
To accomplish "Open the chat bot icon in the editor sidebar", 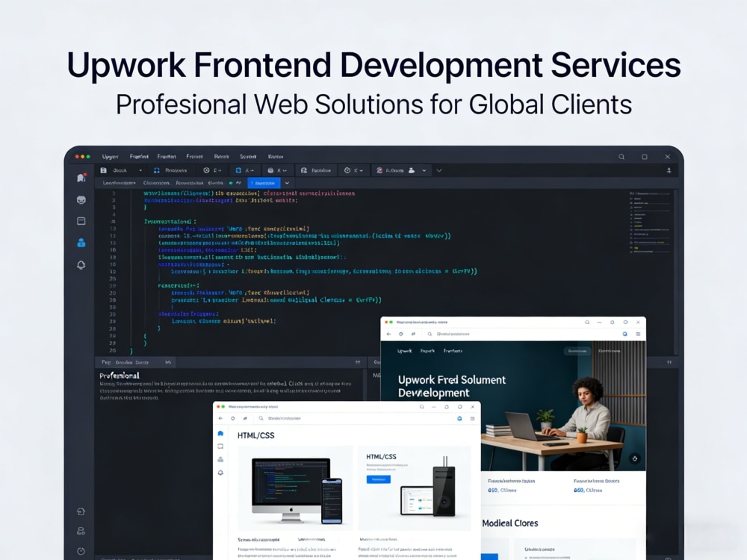I will click(x=81, y=200).
